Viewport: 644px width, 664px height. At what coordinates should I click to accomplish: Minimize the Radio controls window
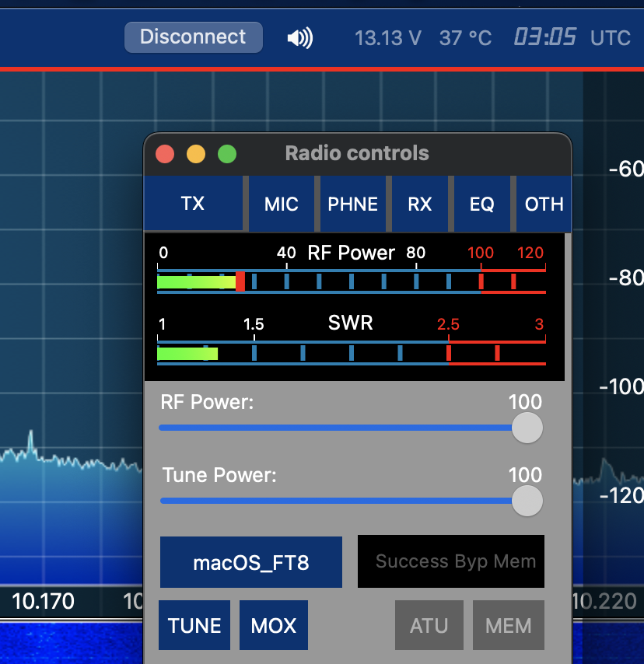click(196, 154)
